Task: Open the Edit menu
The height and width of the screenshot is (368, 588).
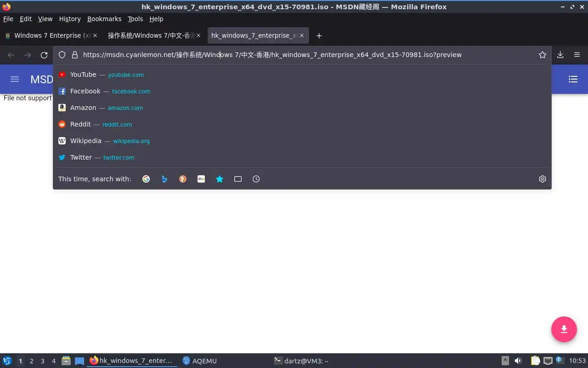Action: coord(26,19)
